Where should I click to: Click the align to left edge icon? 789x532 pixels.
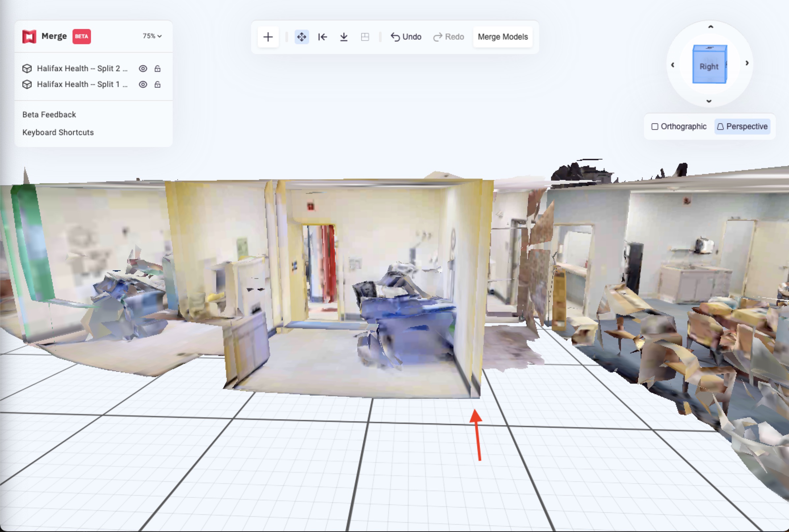pos(323,37)
